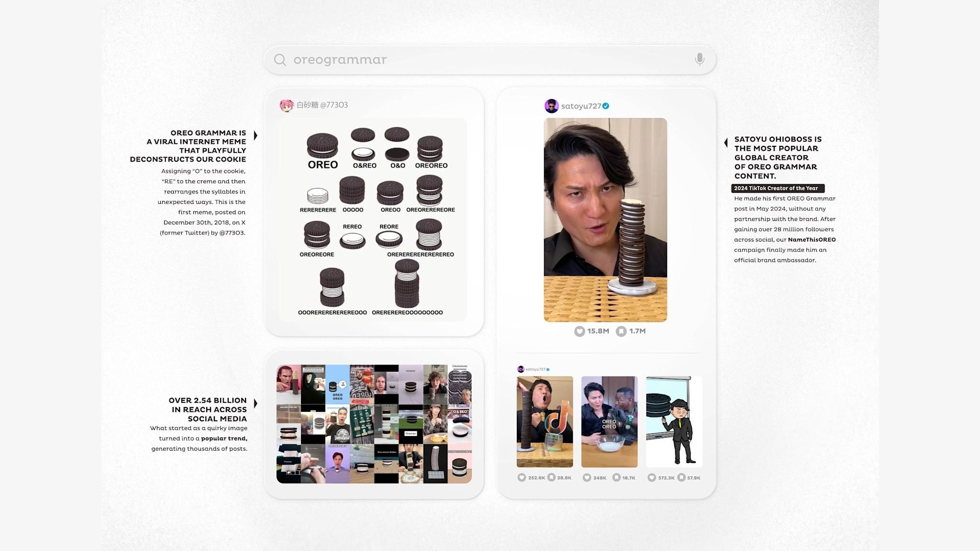The image size is (980, 551).
Task: Open the @77303 pink-haired avatar
Action: click(x=286, y=105)
